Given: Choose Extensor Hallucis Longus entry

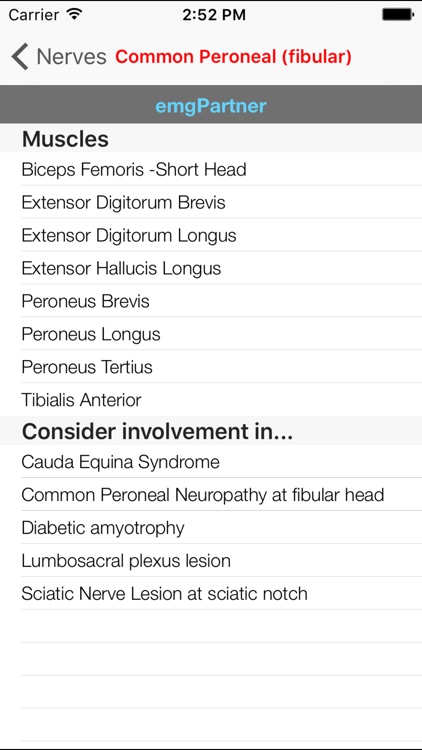Looking at the screenshot, I should point(211,268).
